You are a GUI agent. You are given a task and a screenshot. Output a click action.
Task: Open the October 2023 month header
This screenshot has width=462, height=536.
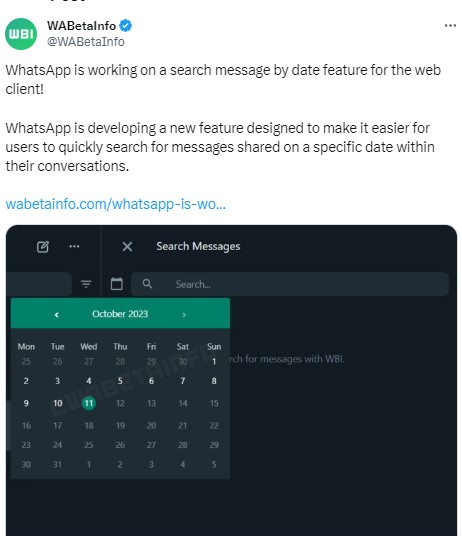point(120,314)
